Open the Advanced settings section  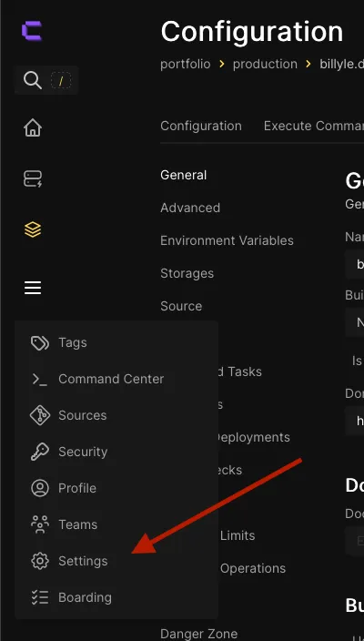190,208
